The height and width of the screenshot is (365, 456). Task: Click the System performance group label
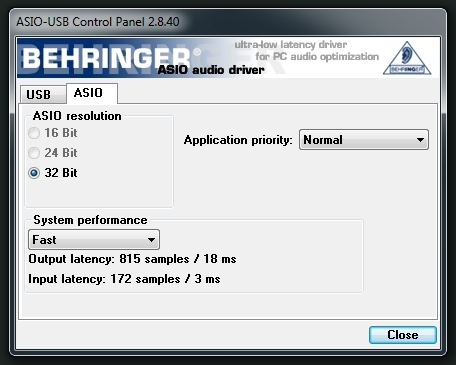90,220
